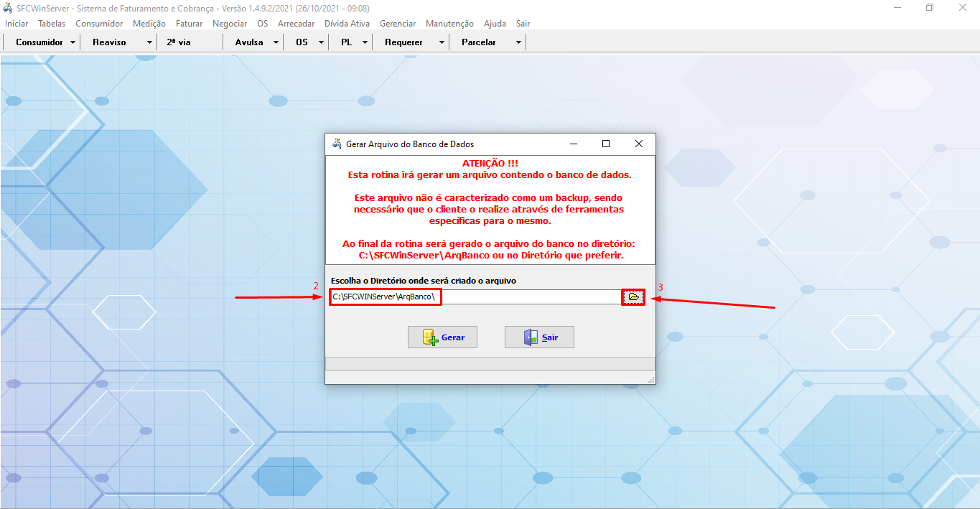Screen dimensions: 980x509
Task: Expand the Parcelar dropdown arrow
Action: tap(518, 42)
